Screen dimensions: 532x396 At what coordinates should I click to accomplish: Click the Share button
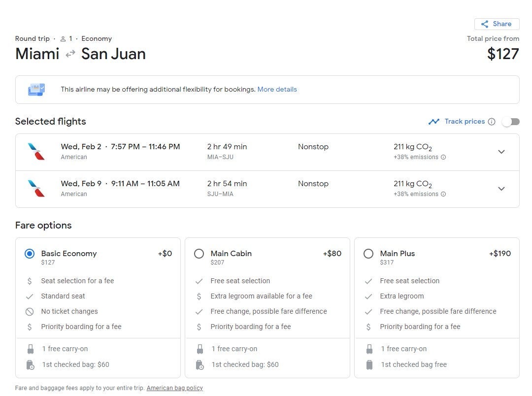tap(497, 24)
